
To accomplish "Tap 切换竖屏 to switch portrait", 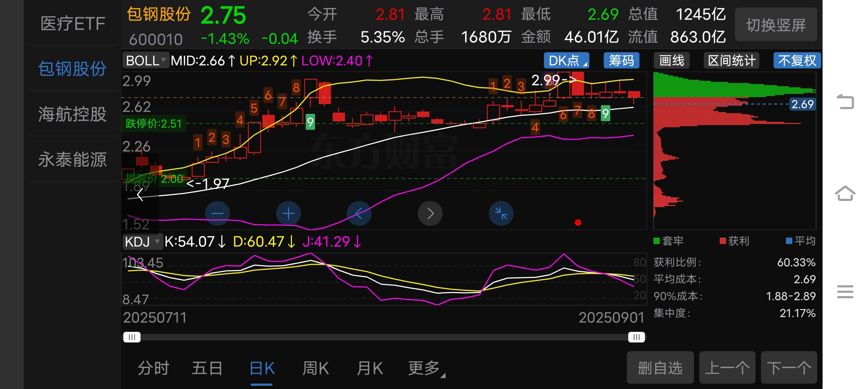I will point(776,25).
